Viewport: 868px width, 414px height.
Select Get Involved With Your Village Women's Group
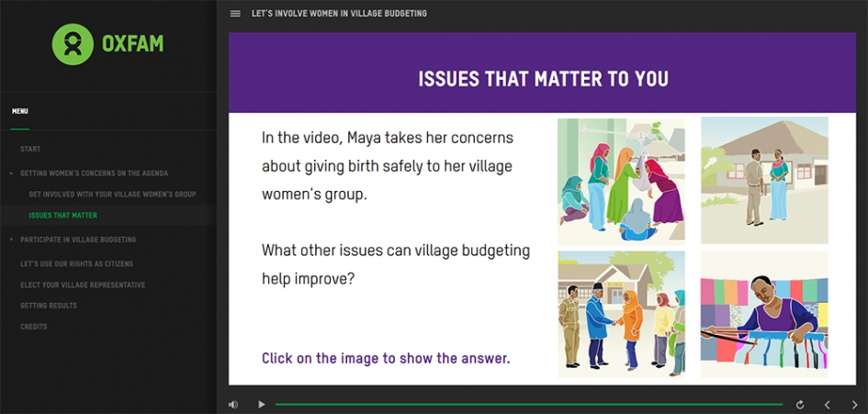[x=112, y=195]
